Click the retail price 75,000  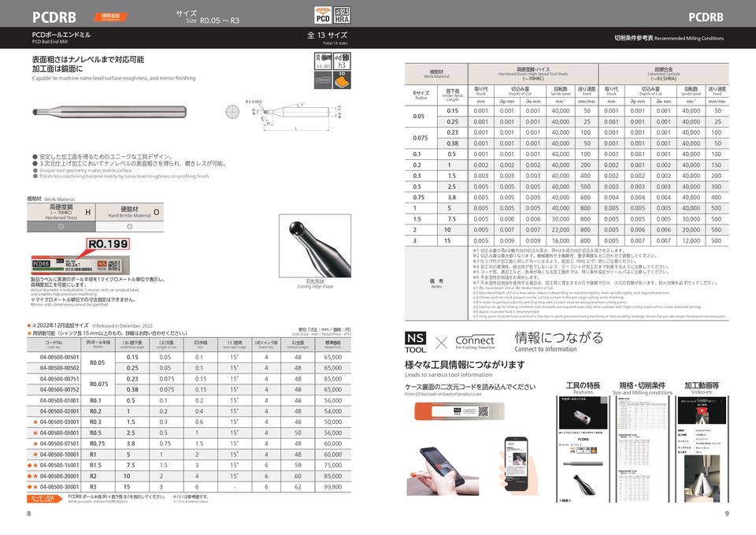click(x=333, y=466)
